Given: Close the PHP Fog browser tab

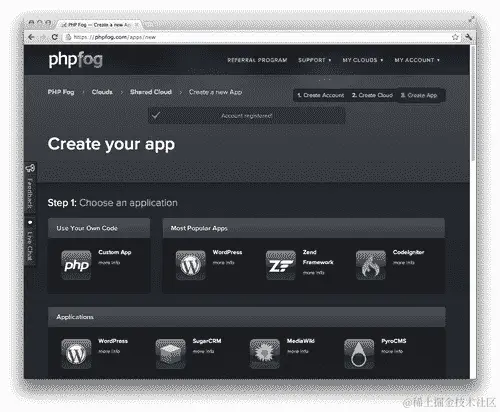Looking at the screenshot, I should [x=136, y=25].
